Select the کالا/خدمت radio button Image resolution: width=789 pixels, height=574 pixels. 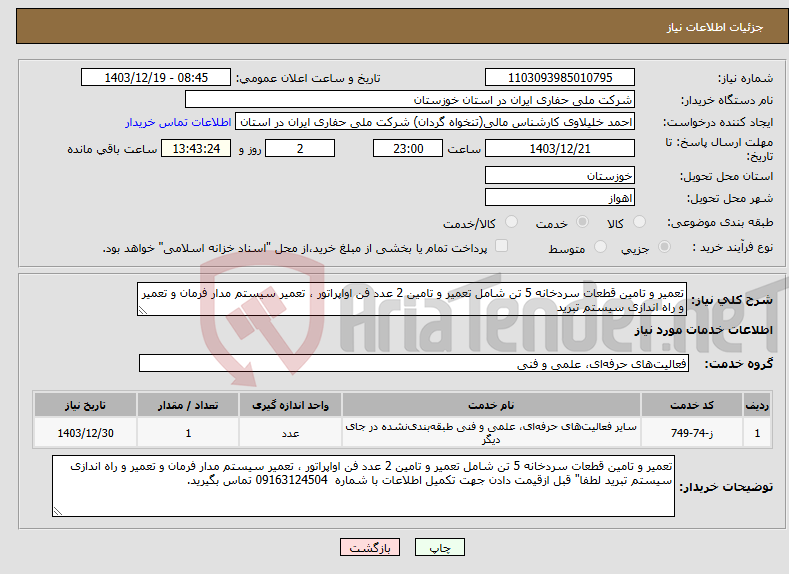pos(511,222)
